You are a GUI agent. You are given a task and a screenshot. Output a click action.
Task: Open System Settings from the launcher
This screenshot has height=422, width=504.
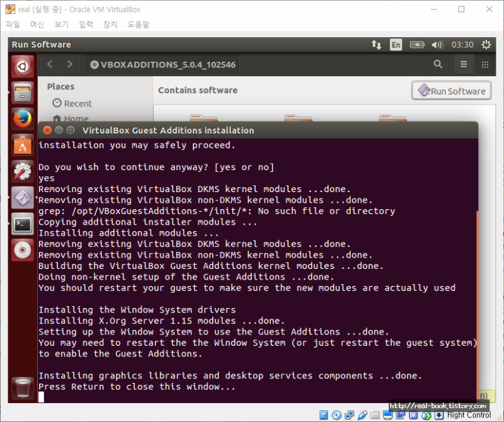[x=23, y=171]
